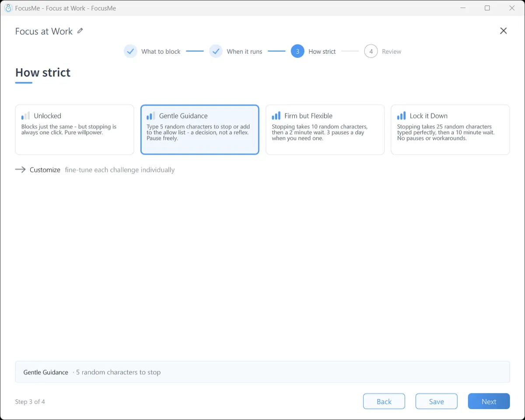Open the How strict step label
This screenshot has height=420, width=525.
tap(322, 51)
